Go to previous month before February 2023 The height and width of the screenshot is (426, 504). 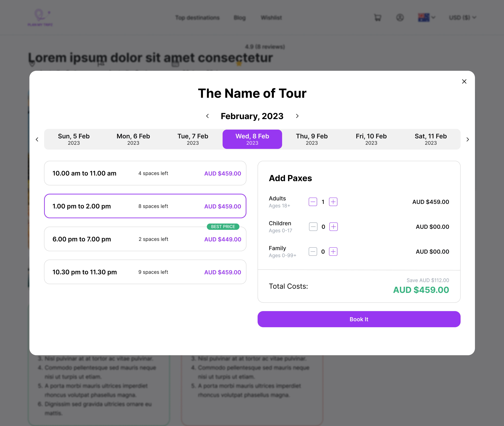[x=207, y=116]
